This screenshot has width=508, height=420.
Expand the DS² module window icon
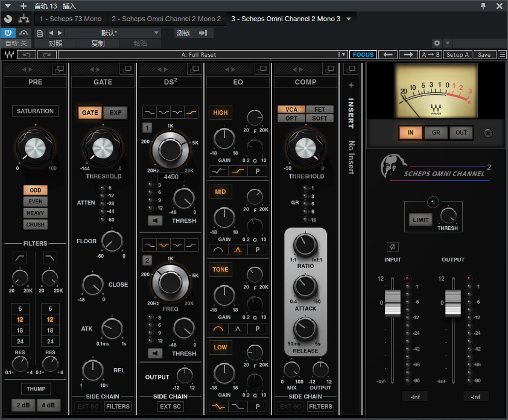[x=195, y=69]
